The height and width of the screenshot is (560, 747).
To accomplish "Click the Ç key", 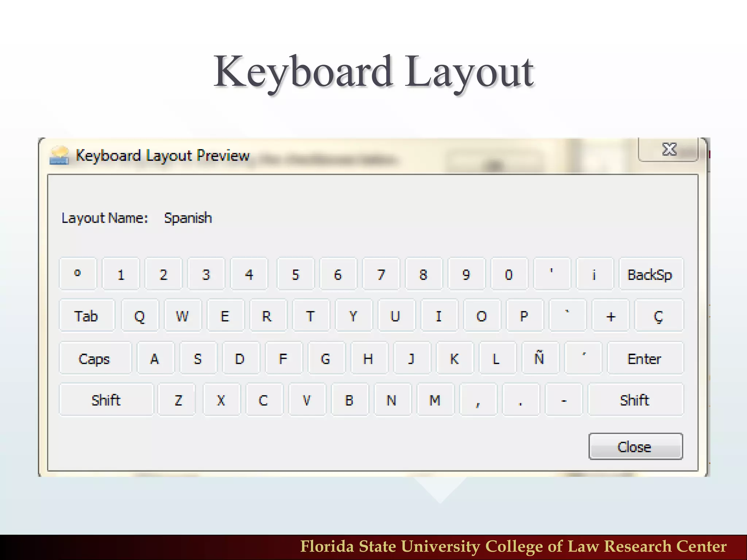I will [659, 316].
